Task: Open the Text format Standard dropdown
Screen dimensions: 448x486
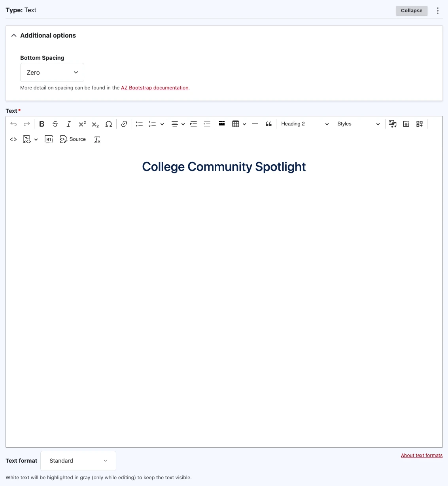Action: [x=78, y=461]
